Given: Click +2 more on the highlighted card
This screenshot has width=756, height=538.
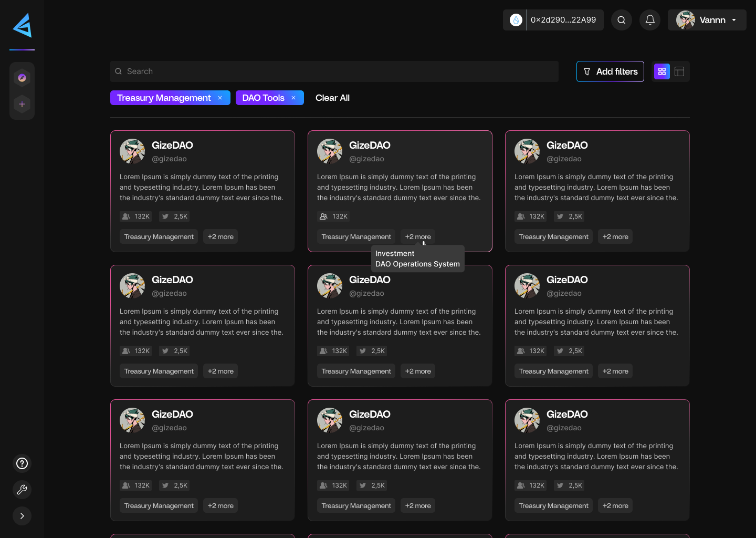Looking at the screenshot, I should coord(418,237).
